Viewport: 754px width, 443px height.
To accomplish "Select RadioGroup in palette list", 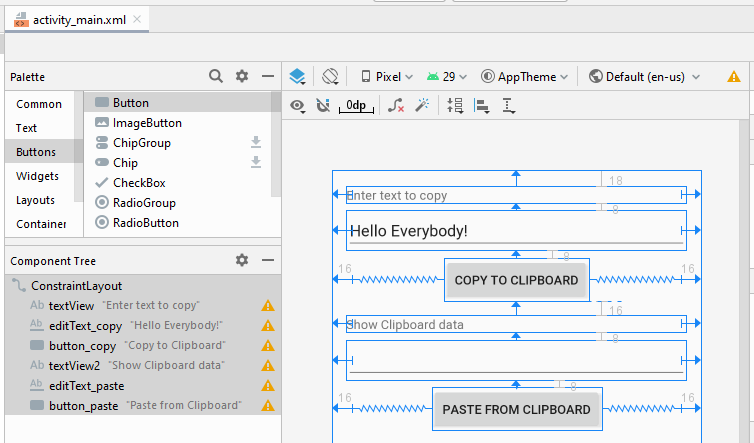I will tap(178, 203).
